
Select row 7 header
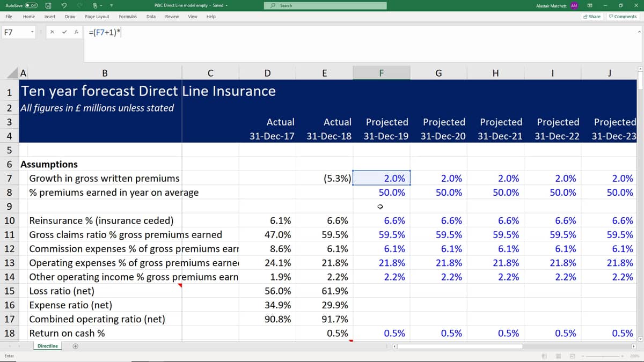9,179
